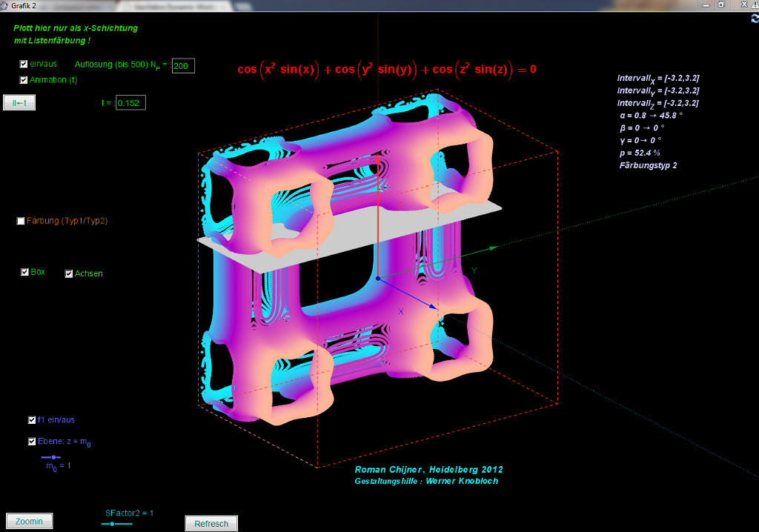Click the SFactor2 slider handle
Screen dimensions: 759x532
tap(111, 524)
